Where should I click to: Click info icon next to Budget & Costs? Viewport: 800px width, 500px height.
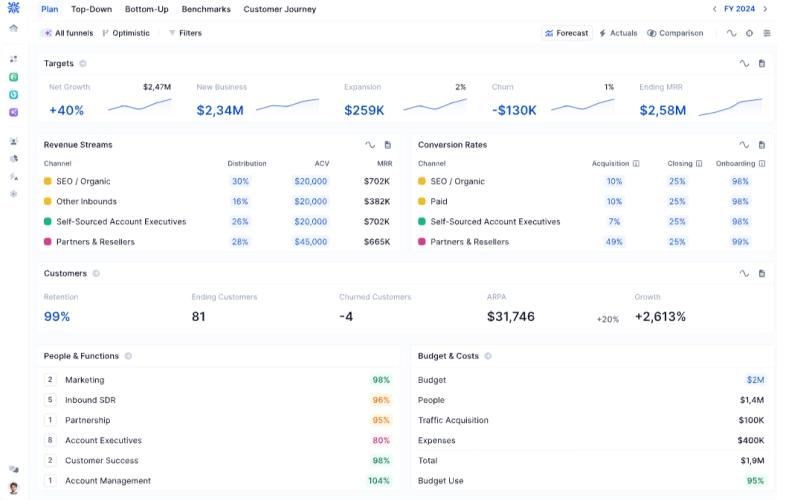(x=488, y=356)
